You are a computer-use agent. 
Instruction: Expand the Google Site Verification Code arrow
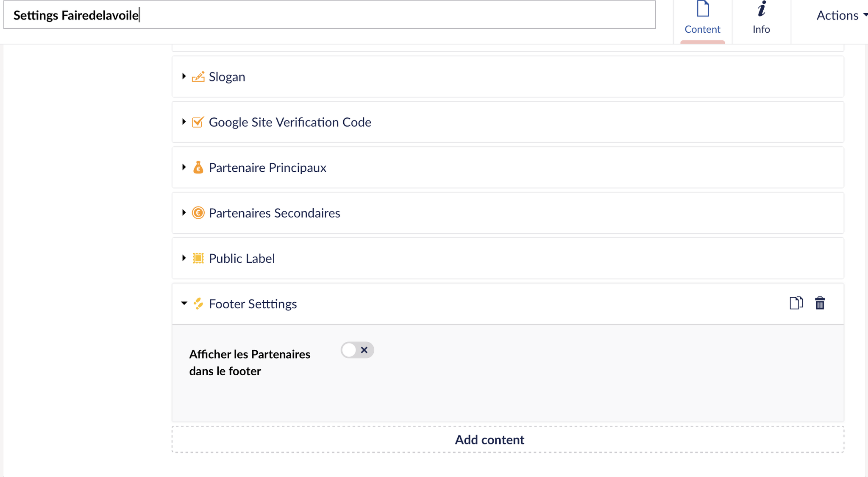pos(184,122)
